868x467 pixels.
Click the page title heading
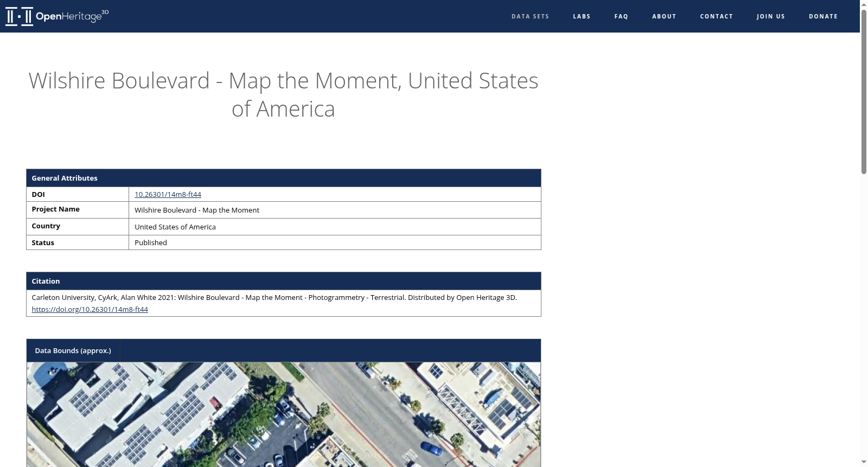283,94
